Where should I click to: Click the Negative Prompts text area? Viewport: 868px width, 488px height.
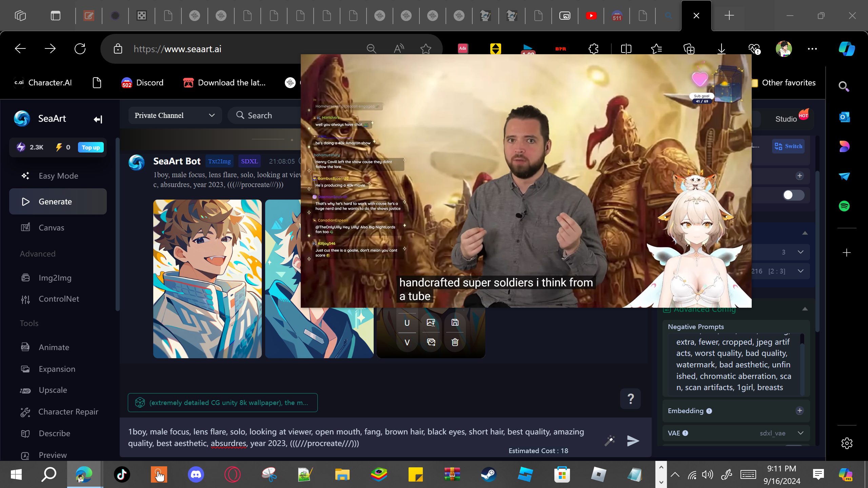pyautogui.click(x=734, y=365)
